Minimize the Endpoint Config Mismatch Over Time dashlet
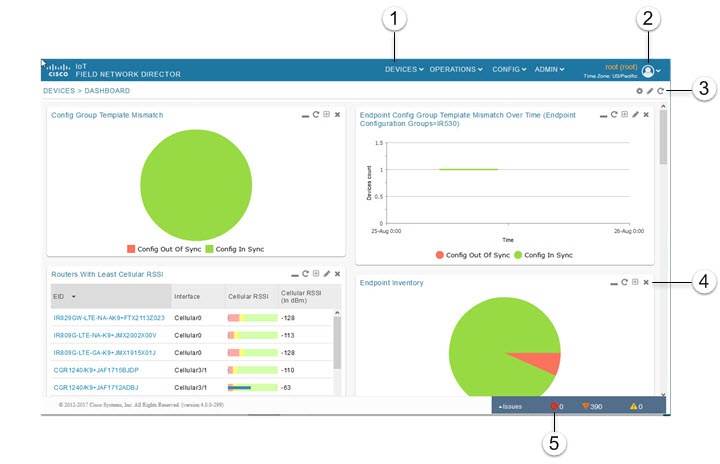This screenshot has height=464, width=720. click(603, 116)
